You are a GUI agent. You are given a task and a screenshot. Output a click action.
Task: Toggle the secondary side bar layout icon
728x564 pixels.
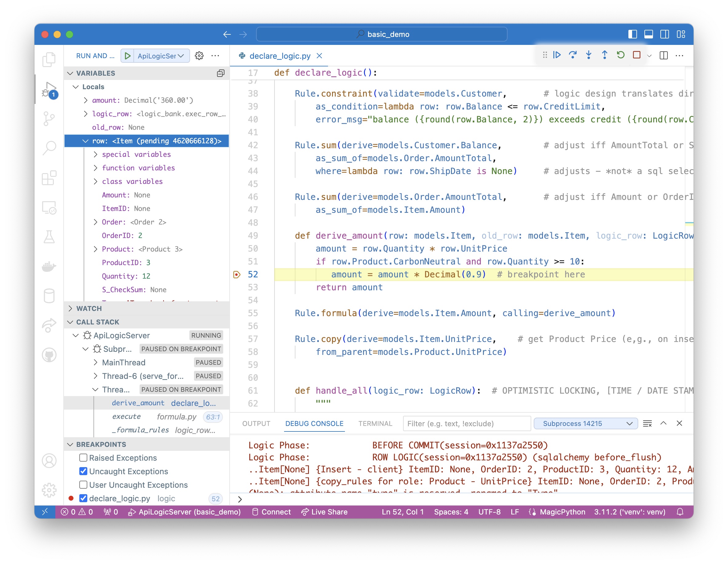(664, 34)
